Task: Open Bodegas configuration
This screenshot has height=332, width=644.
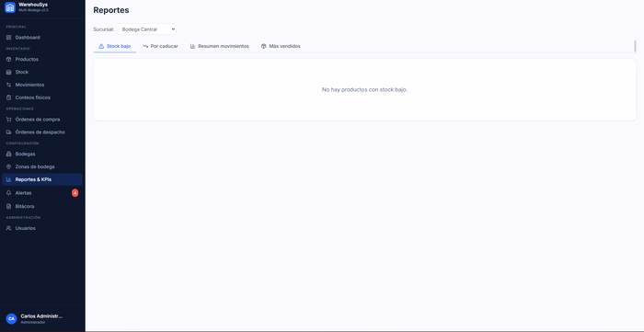Action: (42, 154)
